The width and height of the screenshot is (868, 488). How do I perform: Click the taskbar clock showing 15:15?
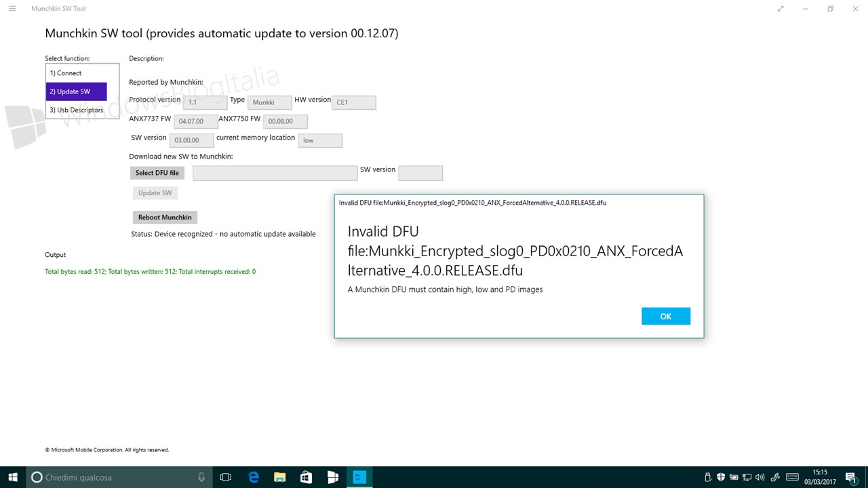pos(820,477)
